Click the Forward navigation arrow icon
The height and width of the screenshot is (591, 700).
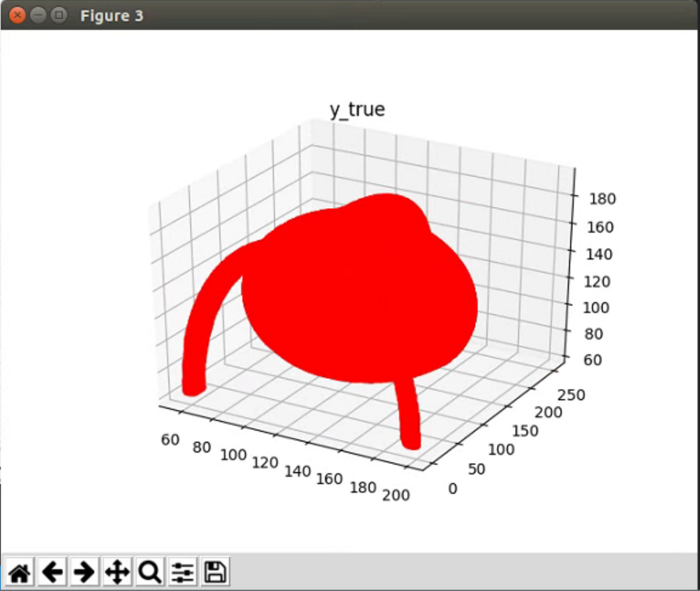click(84, 572)
